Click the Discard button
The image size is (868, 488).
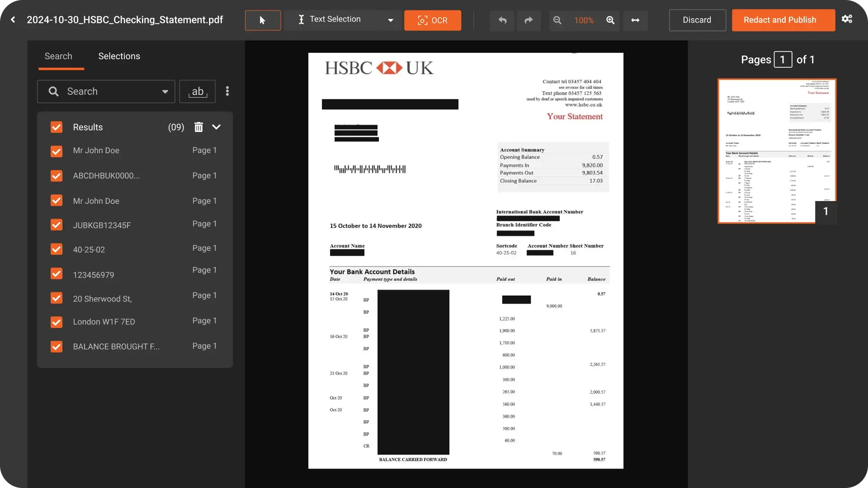697,20
